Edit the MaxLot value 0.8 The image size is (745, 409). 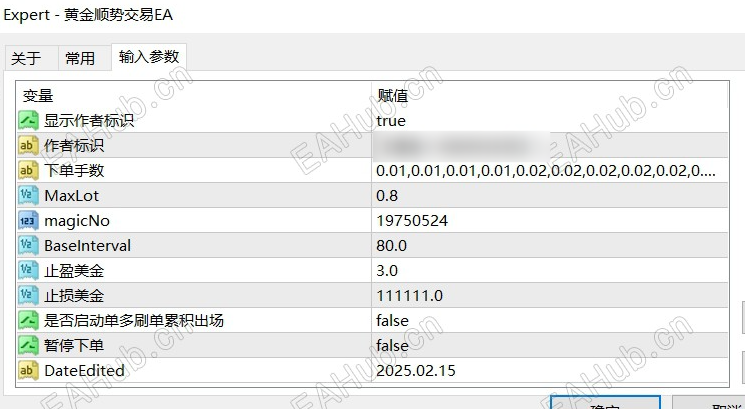tap(549, 196)
